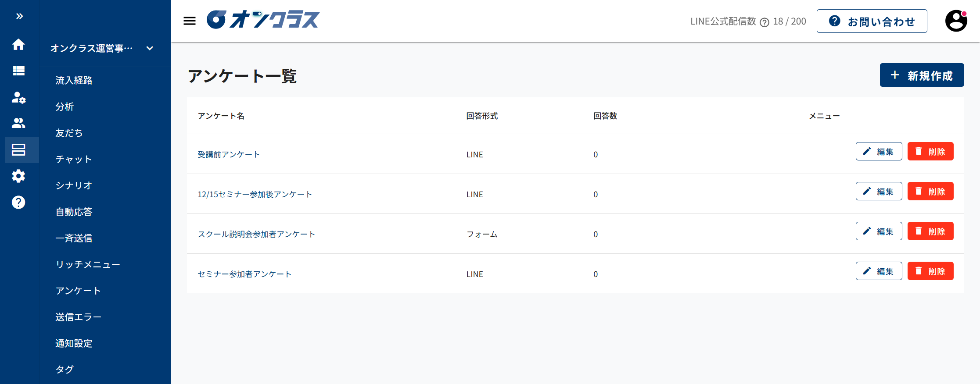Open the オンクラス運営事 account dropdown

click(x=102, y=48)
